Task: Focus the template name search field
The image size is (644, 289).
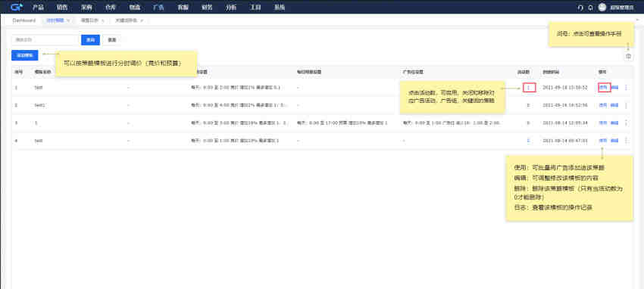Action: [x=45, y=40]
